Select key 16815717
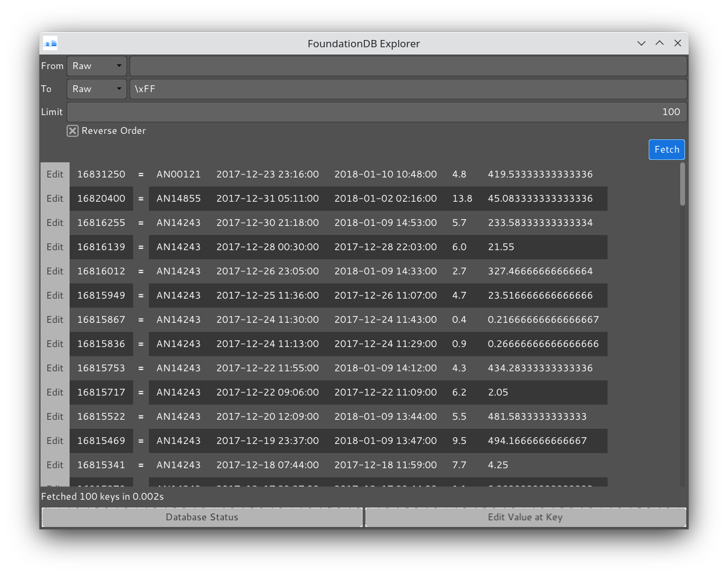 coord(101,392)
